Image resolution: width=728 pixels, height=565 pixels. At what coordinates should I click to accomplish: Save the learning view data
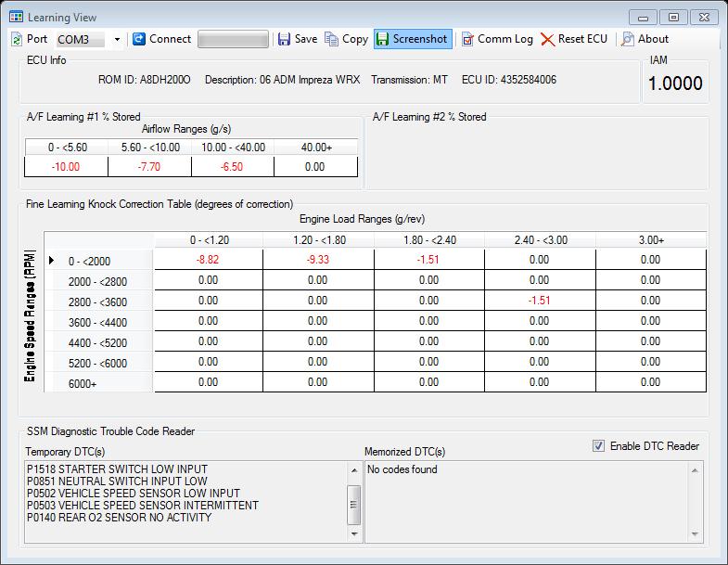298,39
